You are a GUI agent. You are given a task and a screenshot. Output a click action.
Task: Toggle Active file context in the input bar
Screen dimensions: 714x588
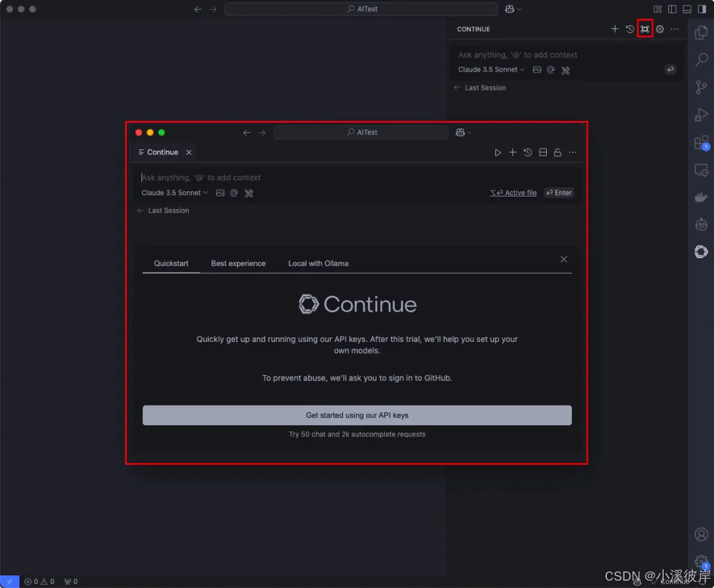coord(513,192)
